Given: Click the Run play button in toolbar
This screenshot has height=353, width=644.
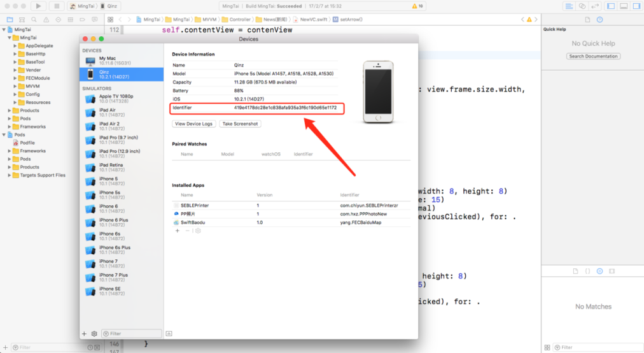Looking at the screenshot, I should tap(38, 6).
